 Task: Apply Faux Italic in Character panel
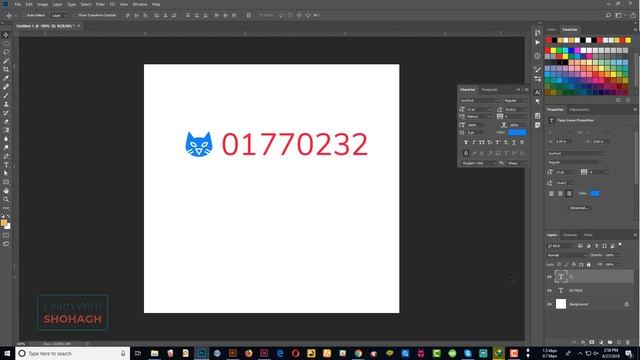(474, 142)
